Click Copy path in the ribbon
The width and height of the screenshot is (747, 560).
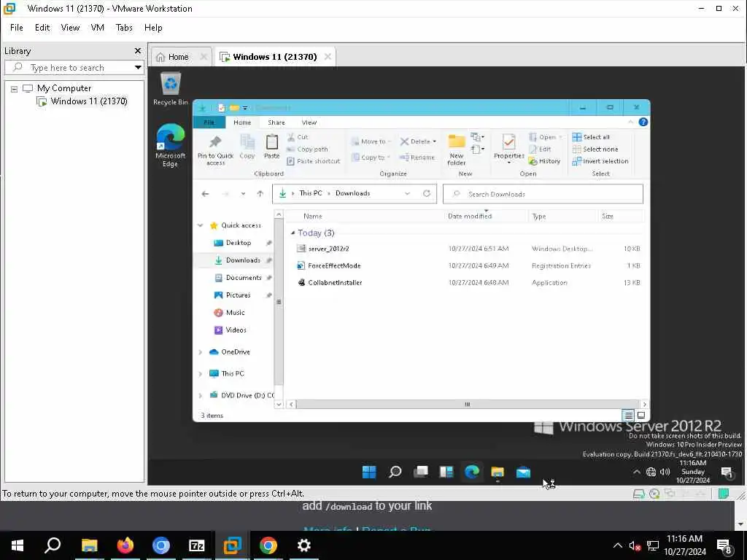tap(307, 149)
